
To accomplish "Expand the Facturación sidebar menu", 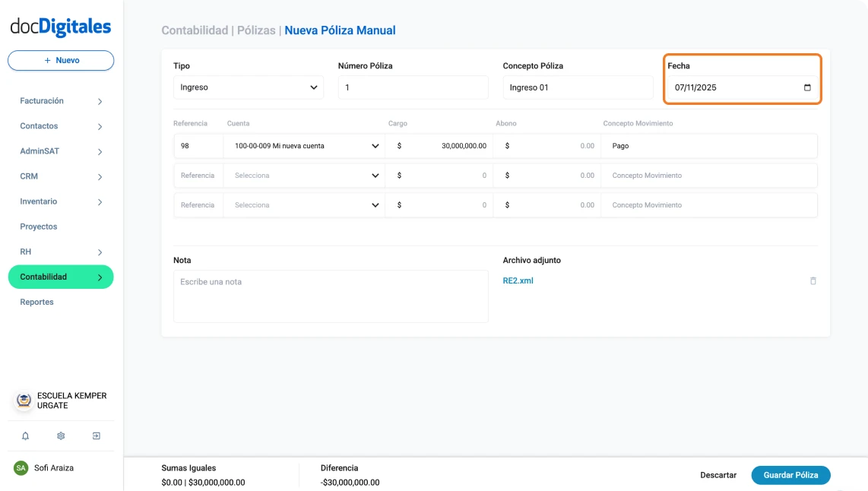I will coord(61,101).
